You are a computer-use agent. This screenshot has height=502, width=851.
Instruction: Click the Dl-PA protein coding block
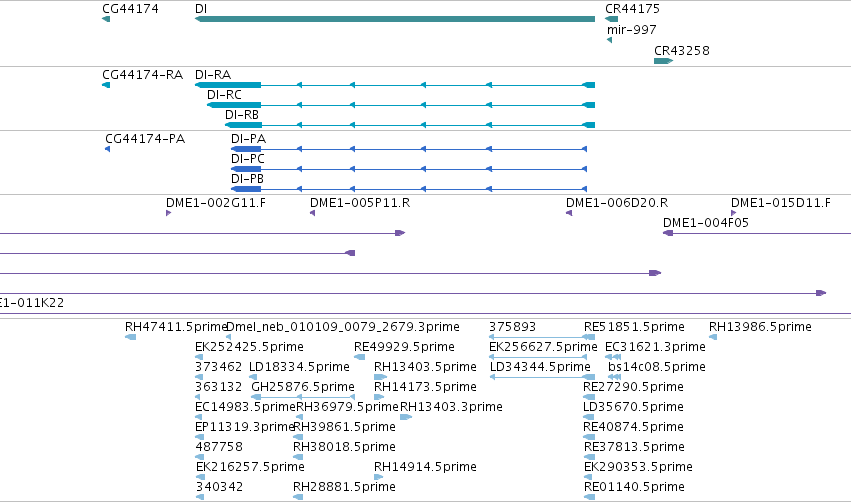pyautogui.click(x=246, y=149)
